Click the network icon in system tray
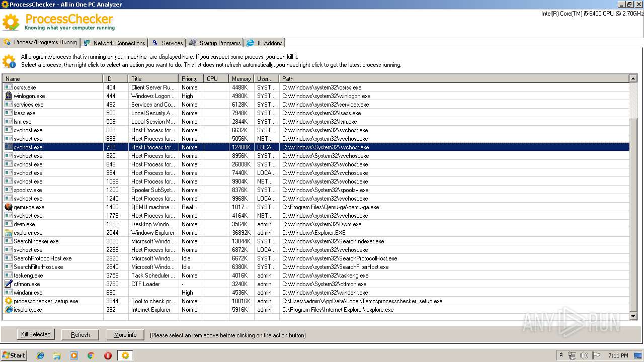This screenshot has width=644, height=362. pos(572,355)
